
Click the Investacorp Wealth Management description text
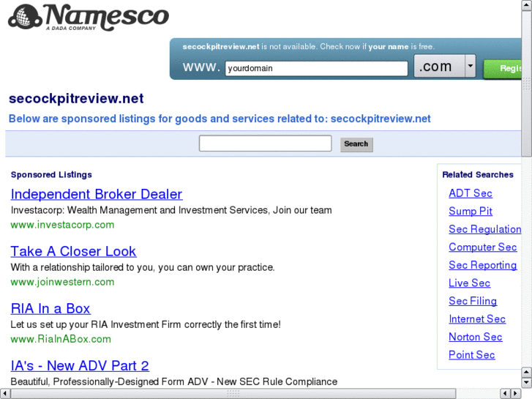[x=171, y=210]
